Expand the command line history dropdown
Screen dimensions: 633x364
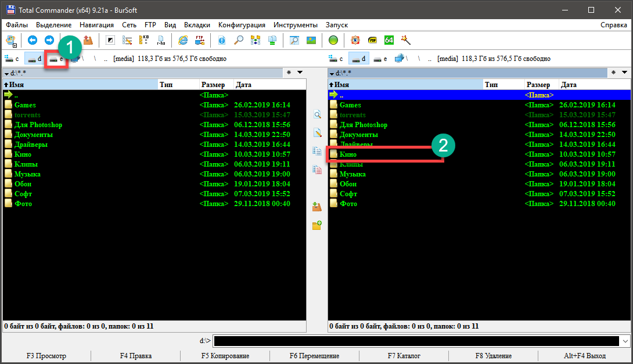625,341
